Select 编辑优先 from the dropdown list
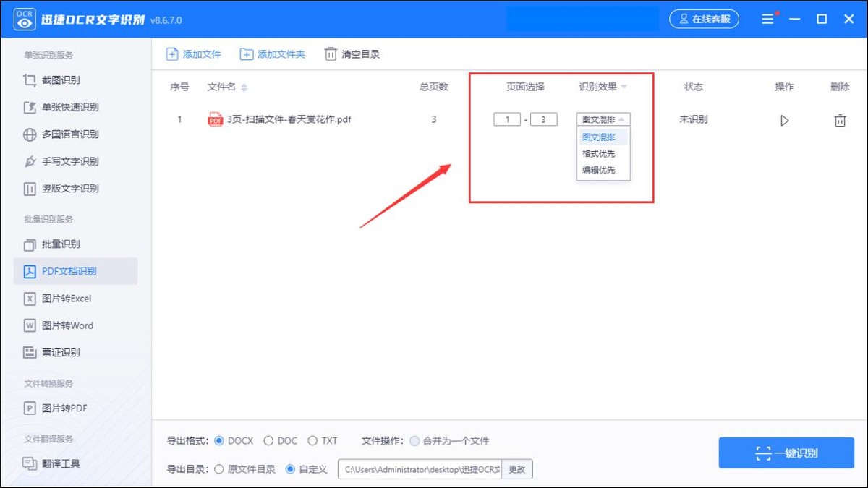The image size is (868, 488). coord(603,170)
